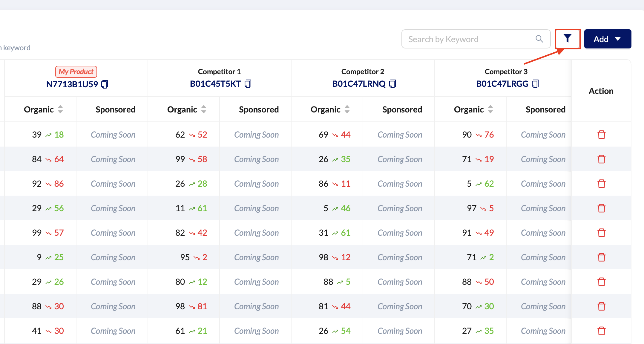
Task: Delete row with My Product rank 92
Action: [601, 184]
